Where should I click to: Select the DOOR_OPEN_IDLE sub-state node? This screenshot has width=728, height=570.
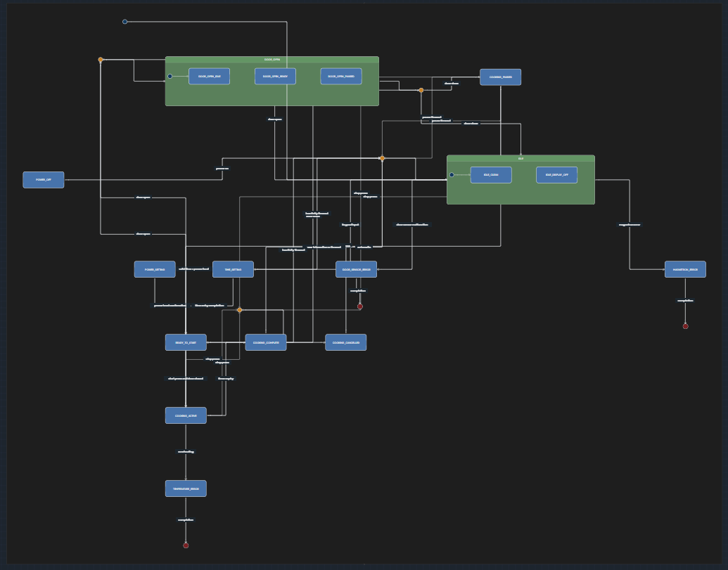pyautogui.click(x=210, y=77)
